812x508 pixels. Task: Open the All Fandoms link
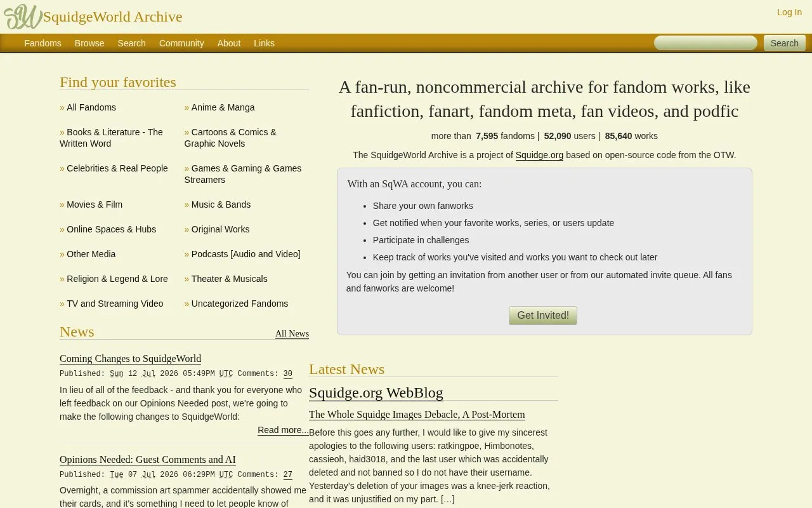coord(91,107)
